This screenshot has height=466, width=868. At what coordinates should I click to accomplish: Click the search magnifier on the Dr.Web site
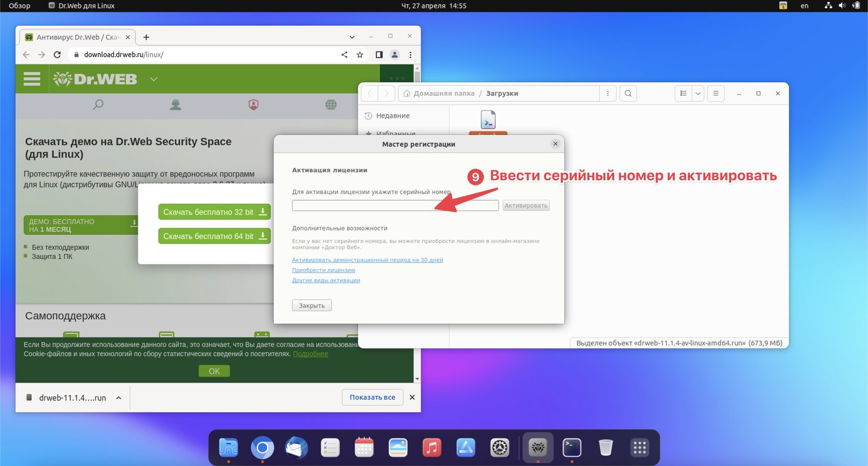click(x=98, y=105)
